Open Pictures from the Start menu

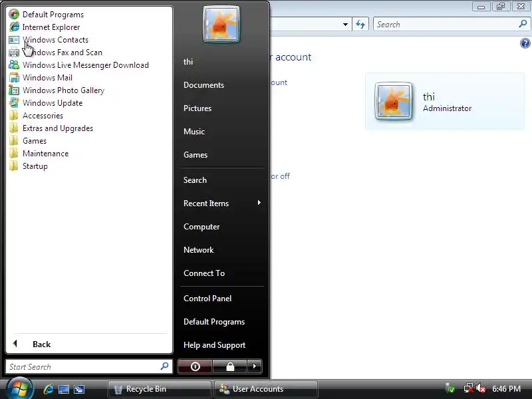(198, 108)
